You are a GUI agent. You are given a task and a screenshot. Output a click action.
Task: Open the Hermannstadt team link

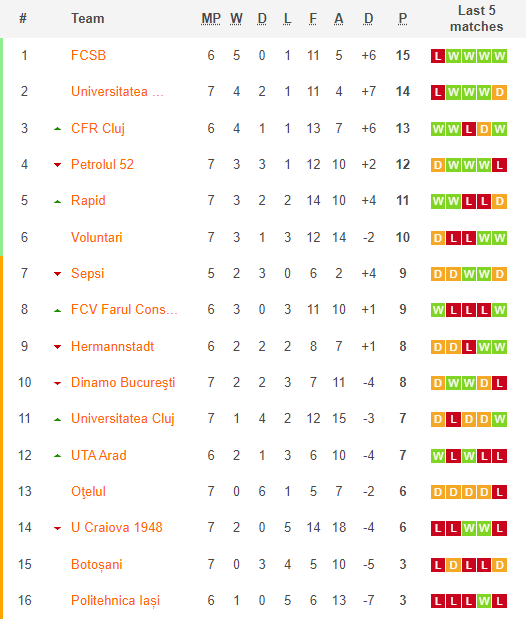pos(113,346)
